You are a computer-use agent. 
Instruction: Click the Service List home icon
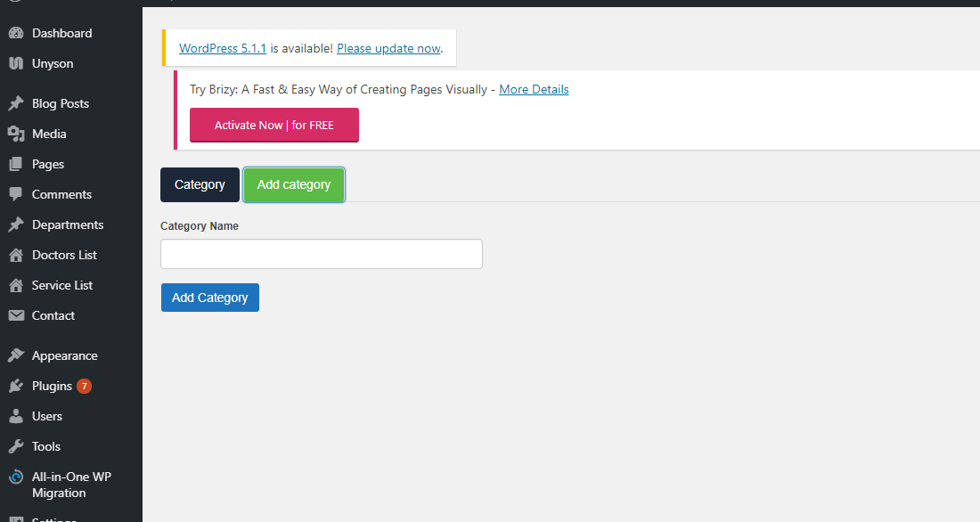point(16,285)
